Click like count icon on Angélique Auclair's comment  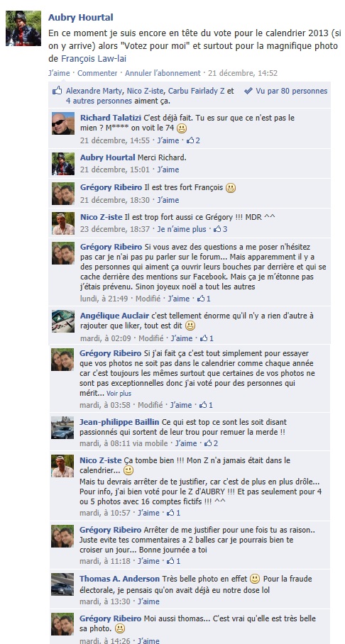pos(204,338)
